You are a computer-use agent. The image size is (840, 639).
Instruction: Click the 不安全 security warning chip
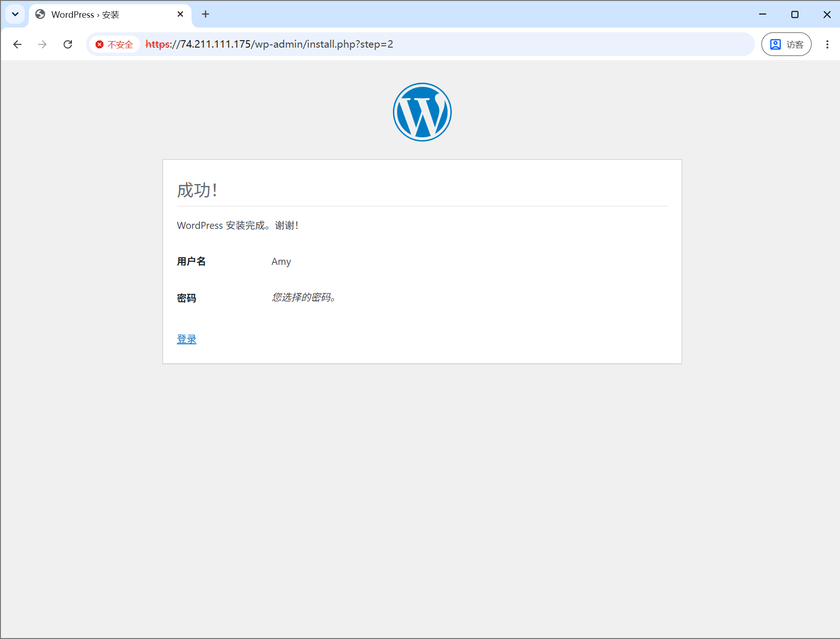pos(114,44)
